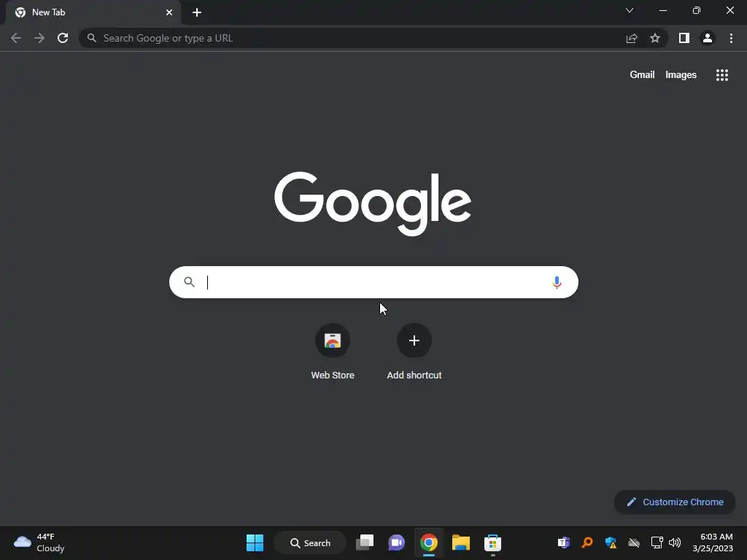Click the Google logo
The image size is (747, 560).
tap(373, 203)
